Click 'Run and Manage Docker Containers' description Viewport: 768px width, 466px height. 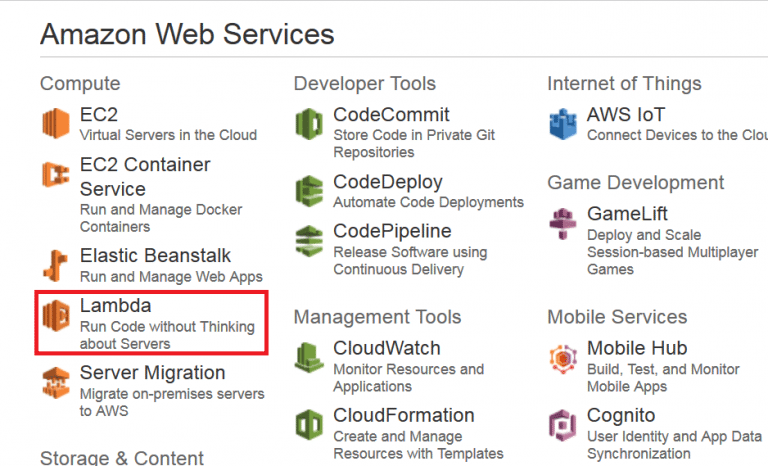(161, 218)
